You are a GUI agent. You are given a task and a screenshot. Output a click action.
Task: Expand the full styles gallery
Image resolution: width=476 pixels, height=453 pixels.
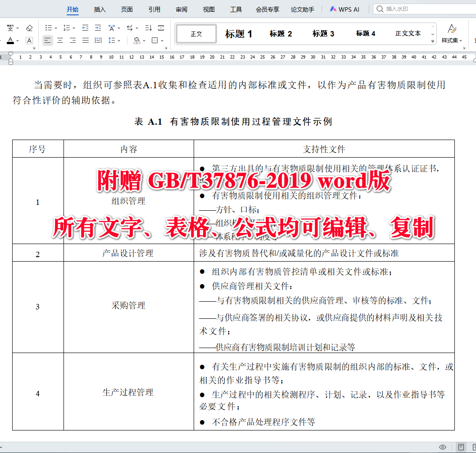coord(433,41)
